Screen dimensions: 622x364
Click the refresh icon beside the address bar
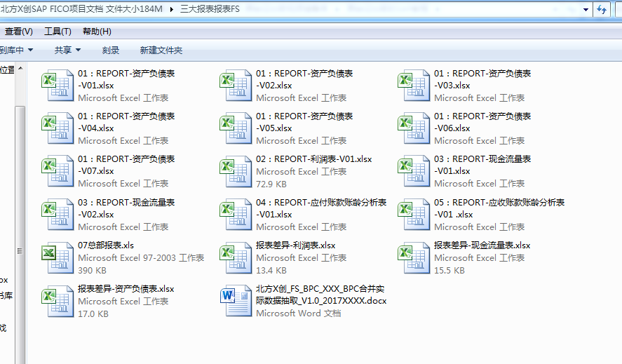pos(602,10)
